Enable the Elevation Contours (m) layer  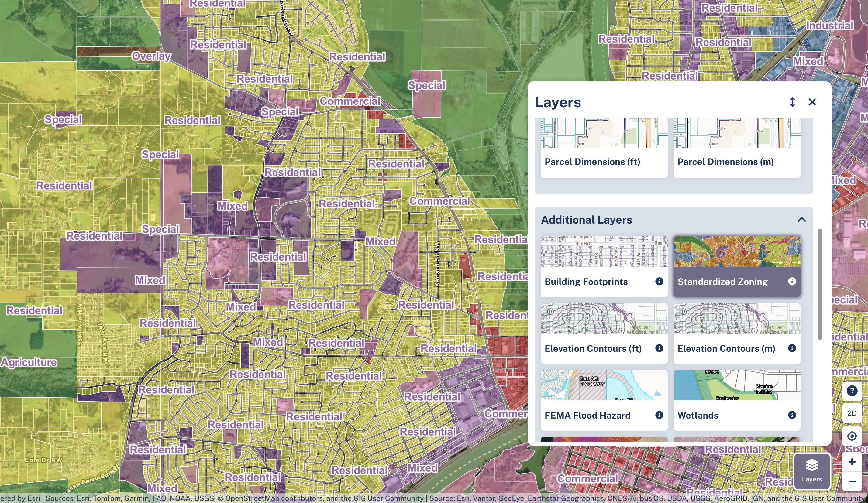[737, 333]
